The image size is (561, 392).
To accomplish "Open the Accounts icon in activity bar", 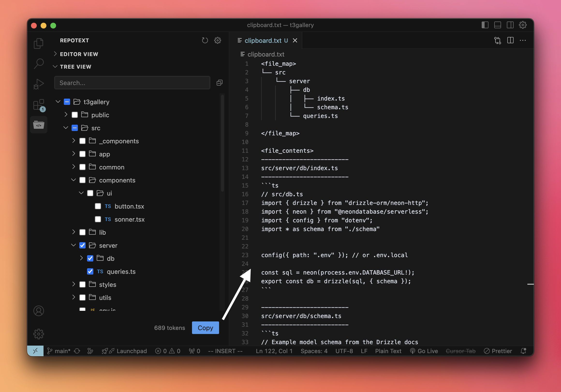I will 38,311.
